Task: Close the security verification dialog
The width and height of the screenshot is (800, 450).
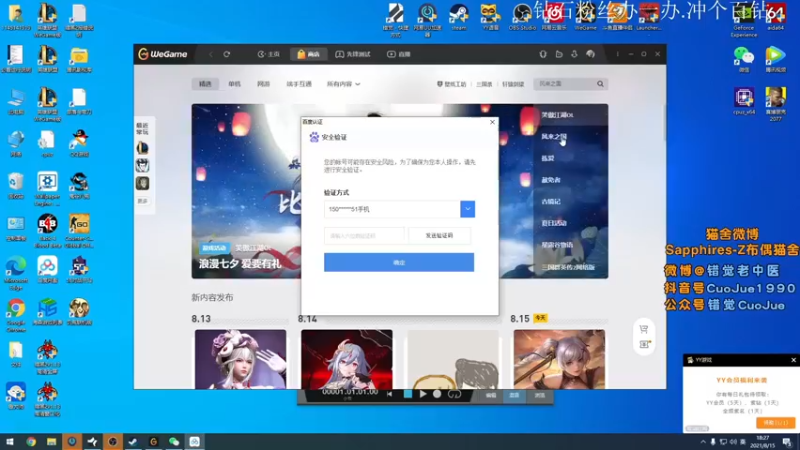Action: click(x=492, y=122)
